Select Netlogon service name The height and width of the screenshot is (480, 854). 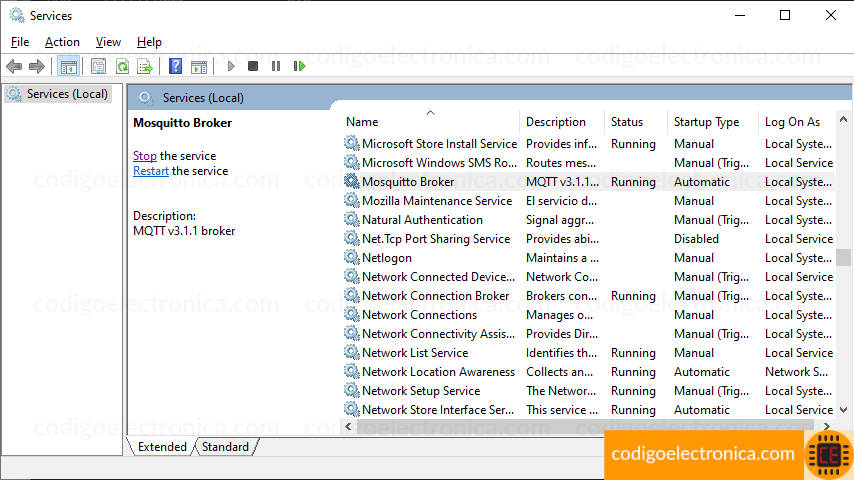[x=387, y=258]
